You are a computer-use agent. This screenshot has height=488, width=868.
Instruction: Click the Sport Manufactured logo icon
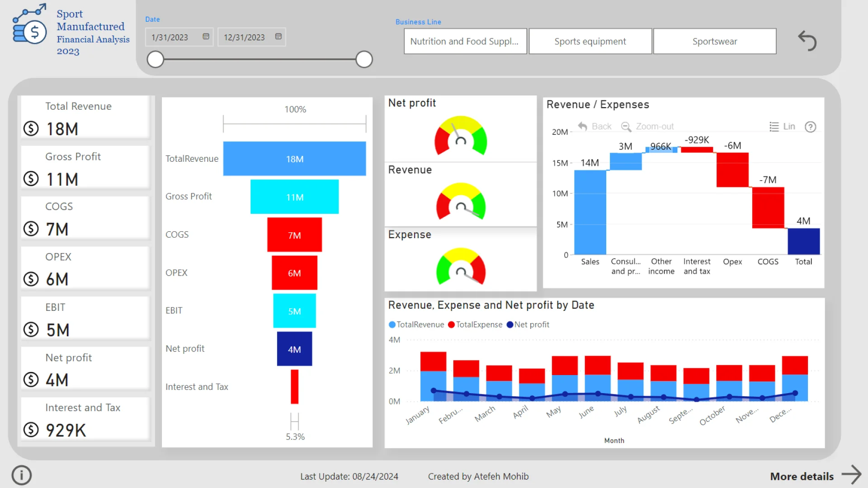[29, 24]
